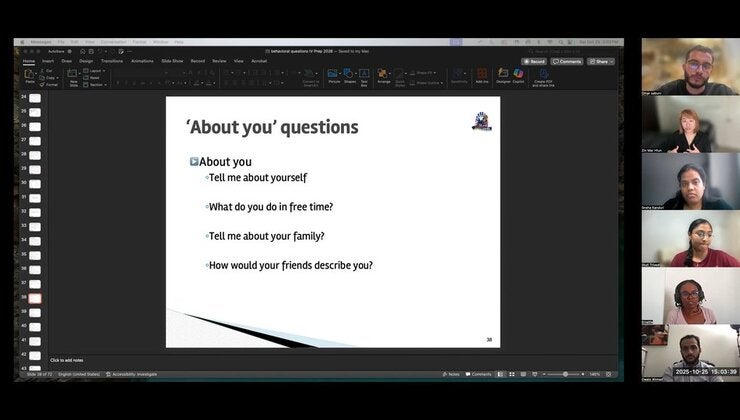This screenshot has height=420, width=740.
Task: Toggle AutoSave switch
Action: tap(69, 51)
